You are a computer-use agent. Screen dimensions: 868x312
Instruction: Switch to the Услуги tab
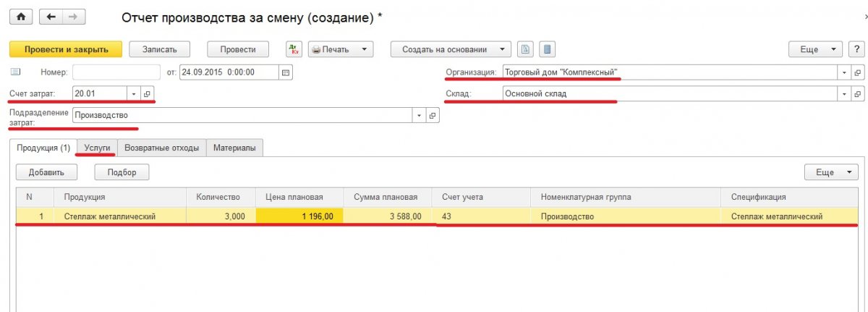(97, 147)
